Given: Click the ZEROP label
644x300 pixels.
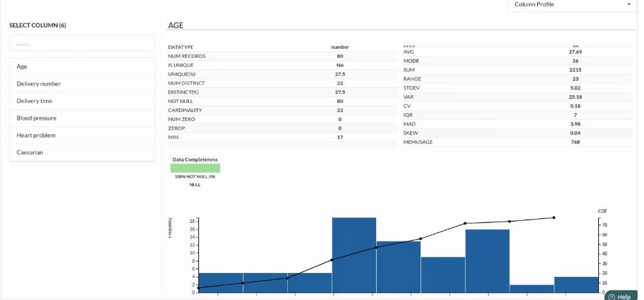Looking at the screenshot, I should 176,128.
